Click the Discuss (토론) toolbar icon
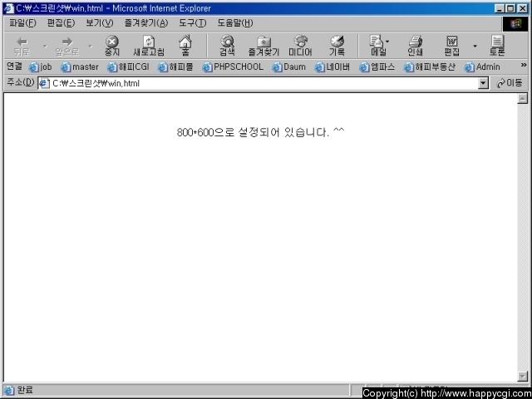 (x=497, y=41)
